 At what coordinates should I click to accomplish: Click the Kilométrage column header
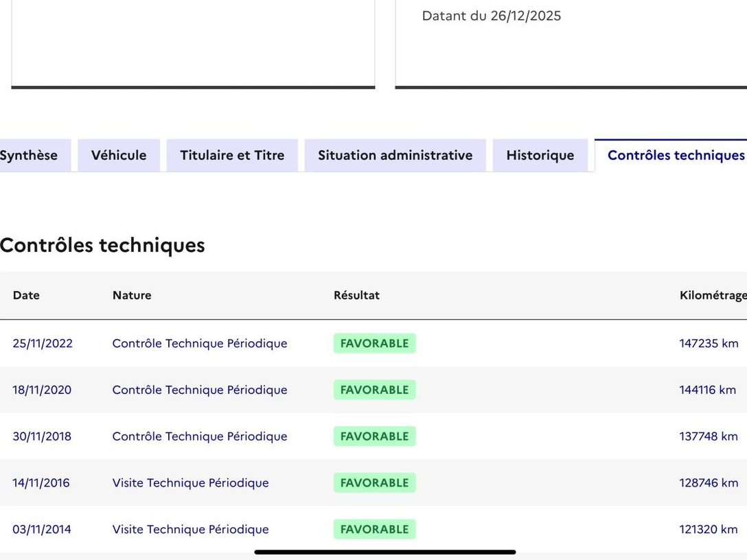click(712, 295)
